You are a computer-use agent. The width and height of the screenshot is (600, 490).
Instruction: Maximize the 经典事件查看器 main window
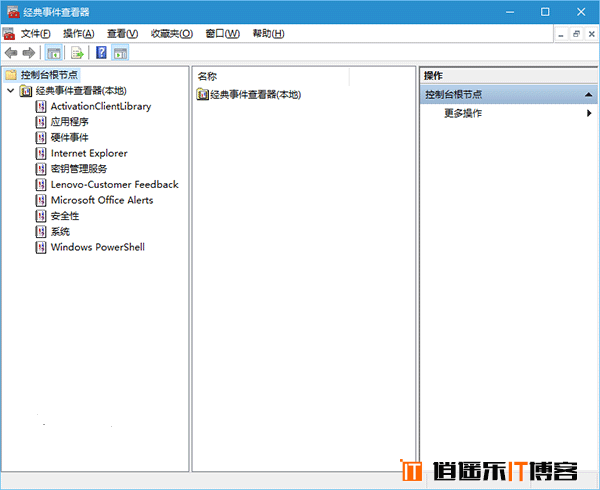(x=545, y=12)
